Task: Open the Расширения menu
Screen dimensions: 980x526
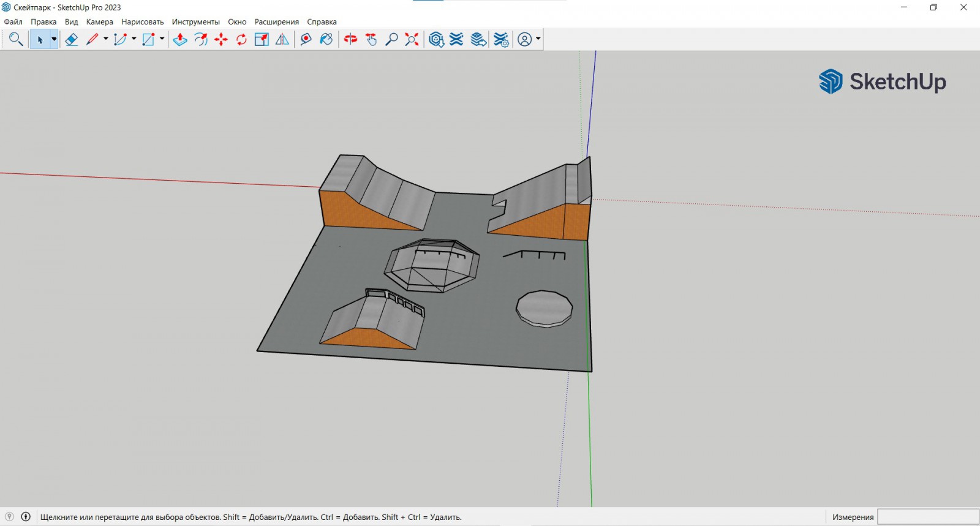Action: point(276,22)
